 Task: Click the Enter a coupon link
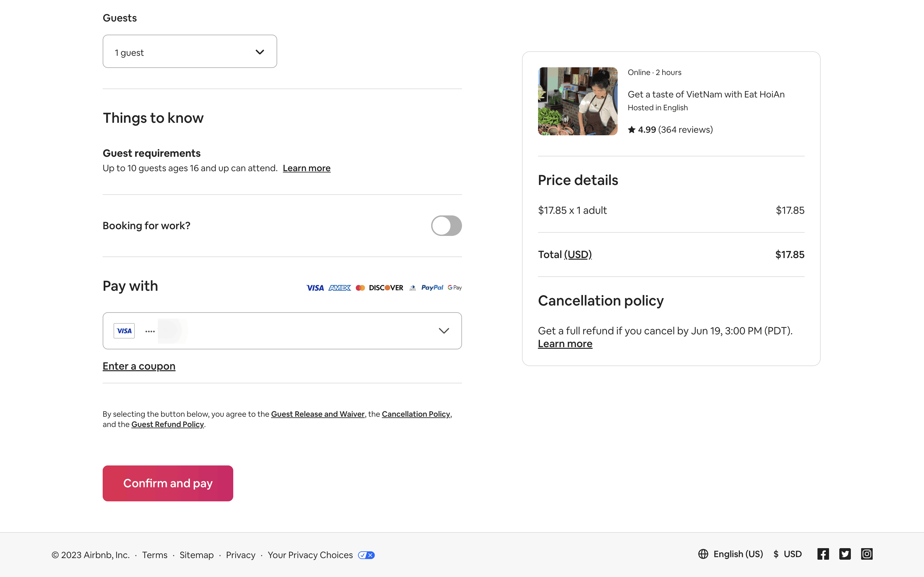click(139, 366)
